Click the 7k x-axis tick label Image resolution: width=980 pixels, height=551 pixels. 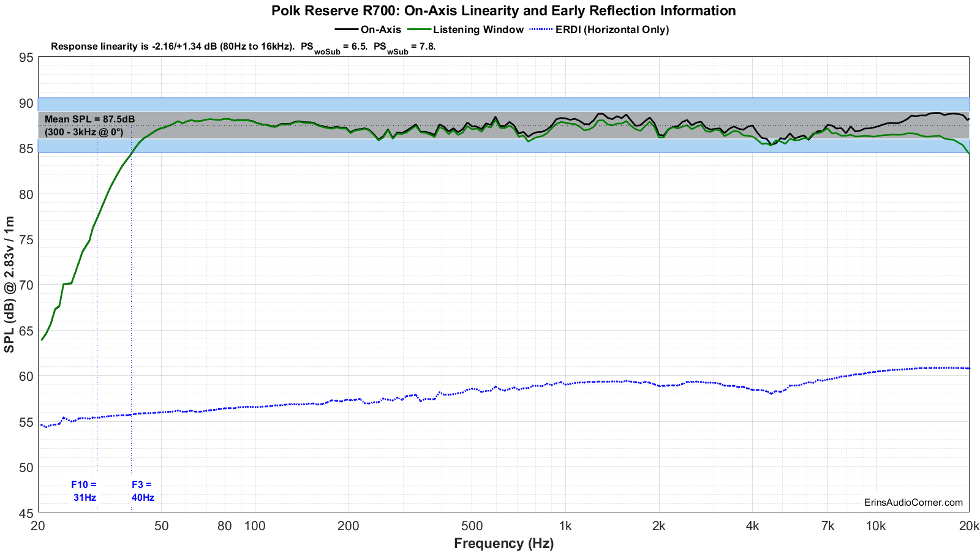coord(827,526)
